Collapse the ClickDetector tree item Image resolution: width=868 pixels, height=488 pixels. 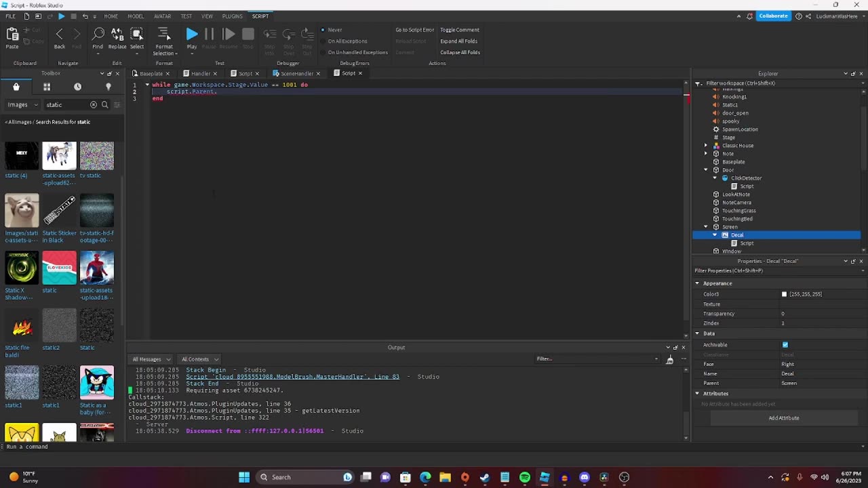pyautogui.click(x=715, y=178)
